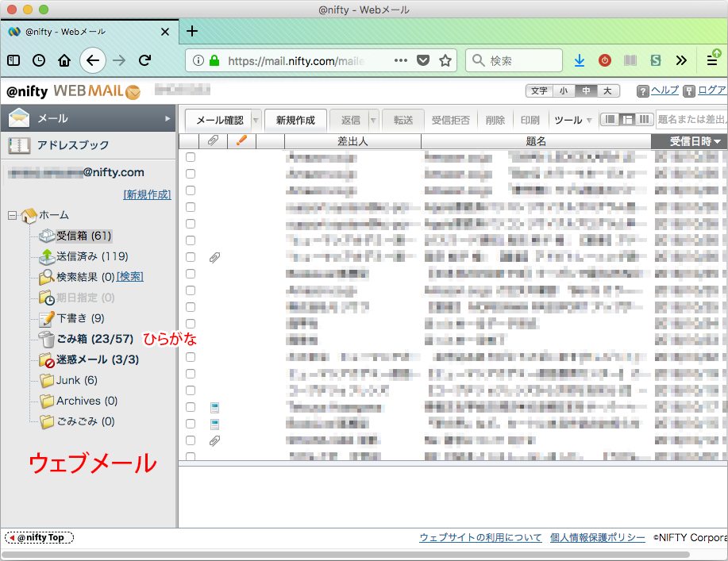The width and height of the screenshot is (728, 561).
Task: Open the downloads arrow icon
Action: [x=580, y=60]
